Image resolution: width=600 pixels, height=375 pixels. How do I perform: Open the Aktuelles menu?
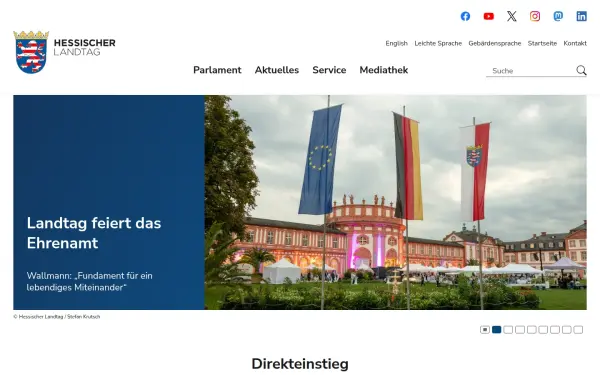point(277,70)
